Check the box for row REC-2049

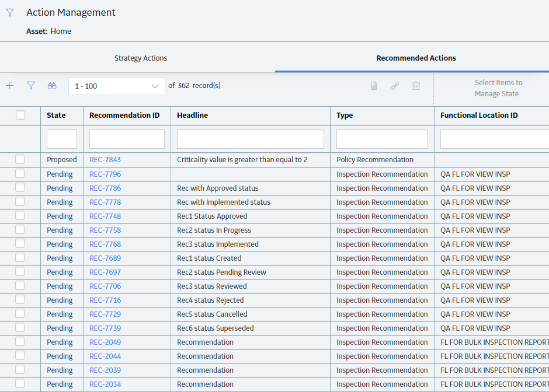coord(20,341)
